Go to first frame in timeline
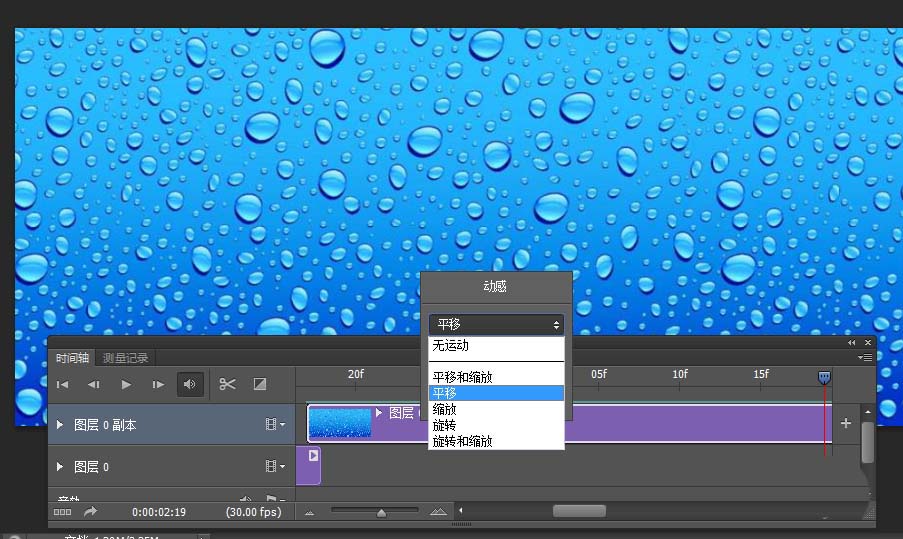Image resolution: width=903 pixels, height=539 pixels. 63,384
